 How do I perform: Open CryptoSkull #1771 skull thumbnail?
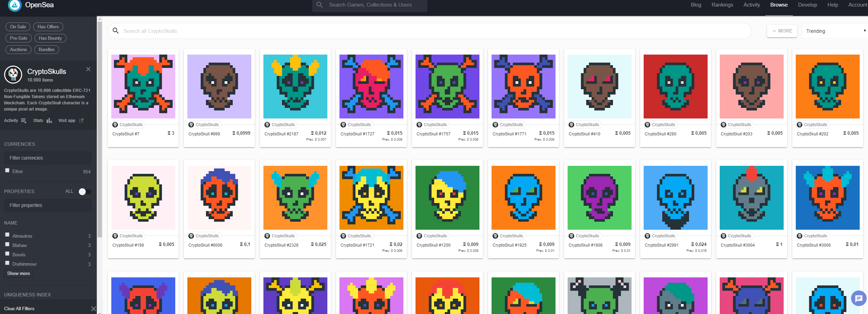[x=523, y=86]
